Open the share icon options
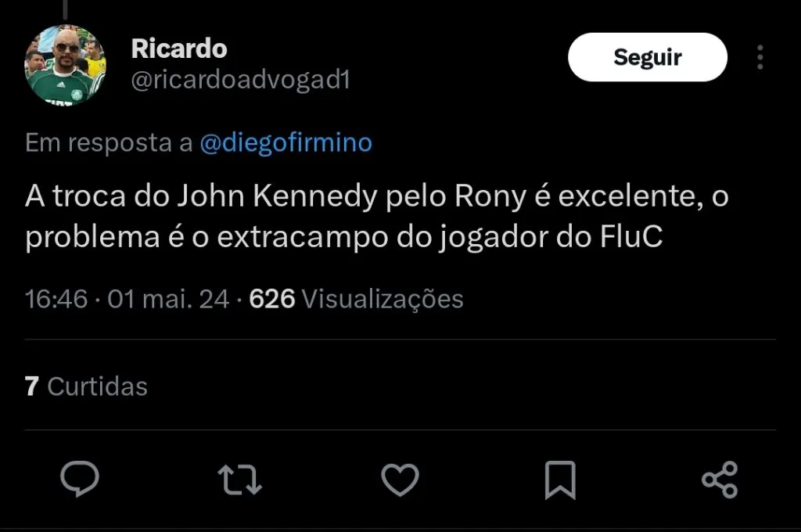Viewport: 801px width, 532px height. [x=720, y=480]
